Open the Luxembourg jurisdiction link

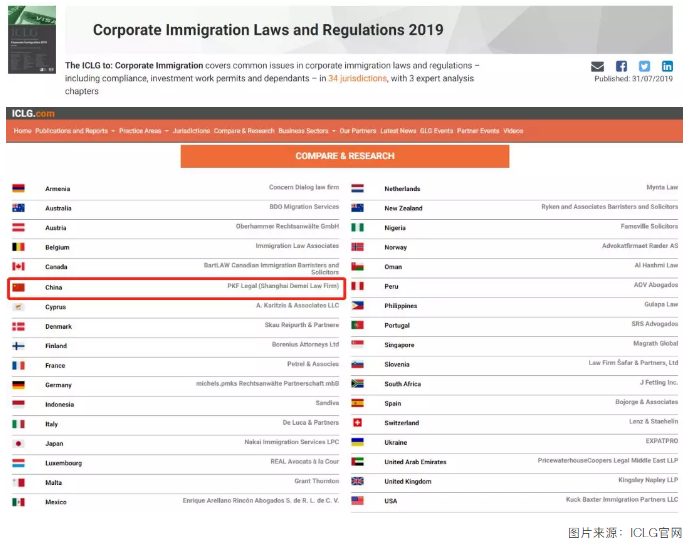[63, 463]
